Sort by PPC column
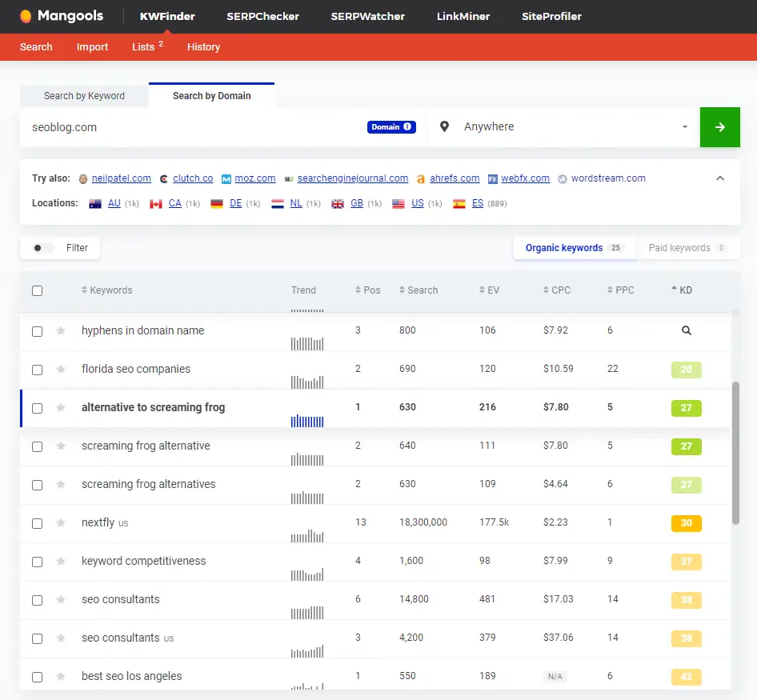 tap(620, 290)
